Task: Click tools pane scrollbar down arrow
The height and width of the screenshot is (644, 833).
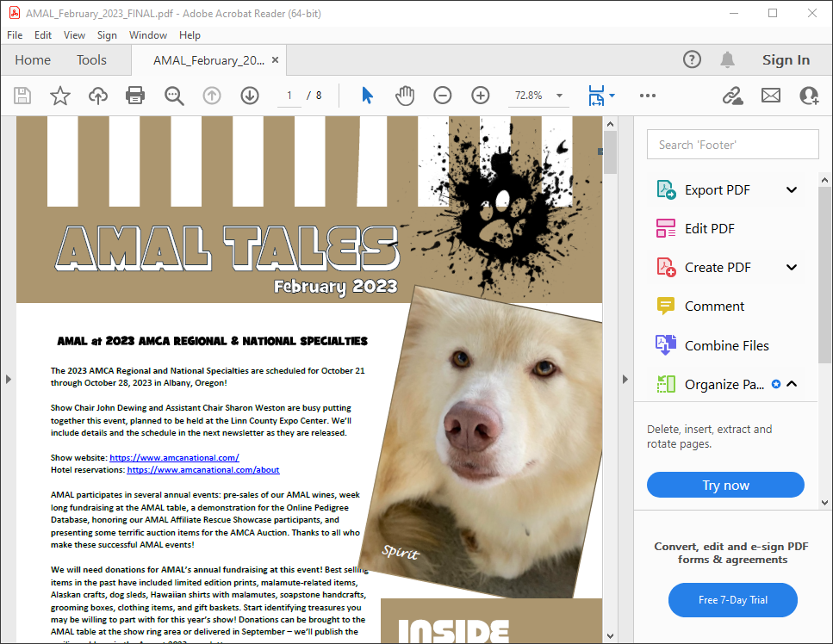Action: [x=824, y=502]
